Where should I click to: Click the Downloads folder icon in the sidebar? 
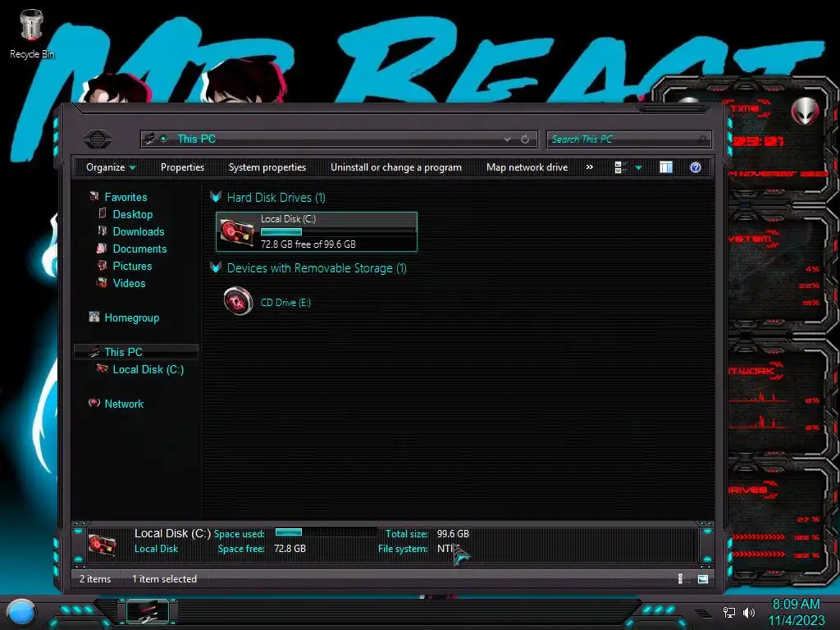(103, 231)
